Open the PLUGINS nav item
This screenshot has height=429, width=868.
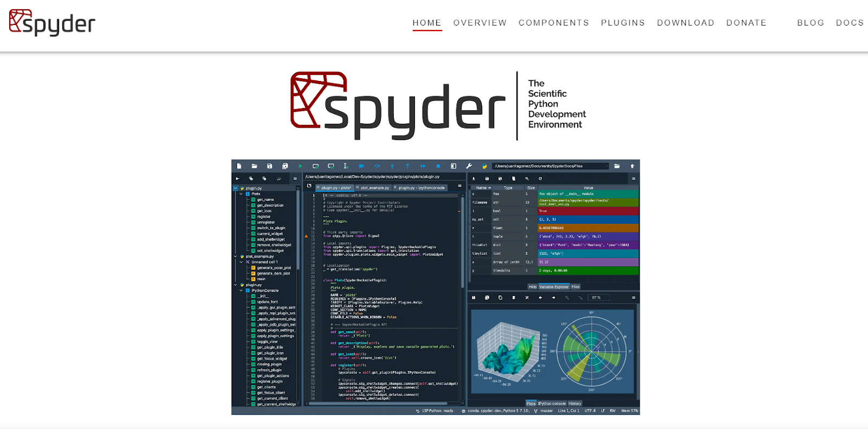click(623, 23)
